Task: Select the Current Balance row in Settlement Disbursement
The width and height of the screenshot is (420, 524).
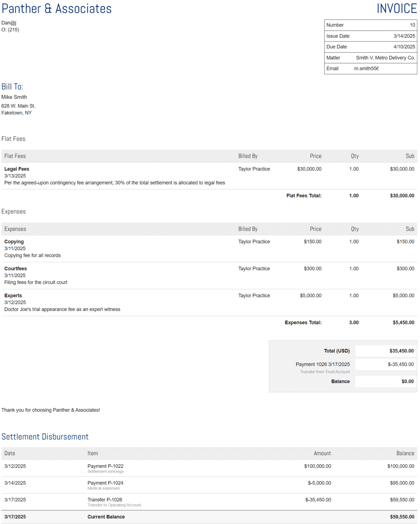Action: point(106,517)
